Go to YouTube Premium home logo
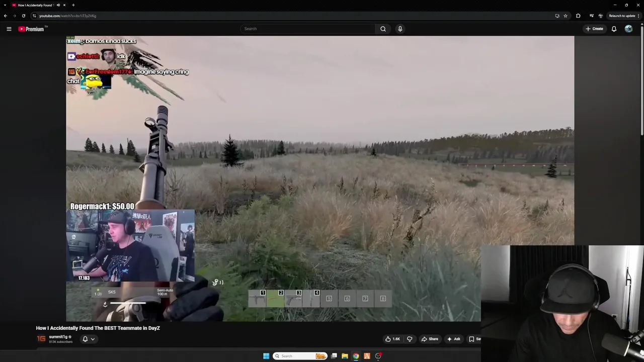 point(31,29)
